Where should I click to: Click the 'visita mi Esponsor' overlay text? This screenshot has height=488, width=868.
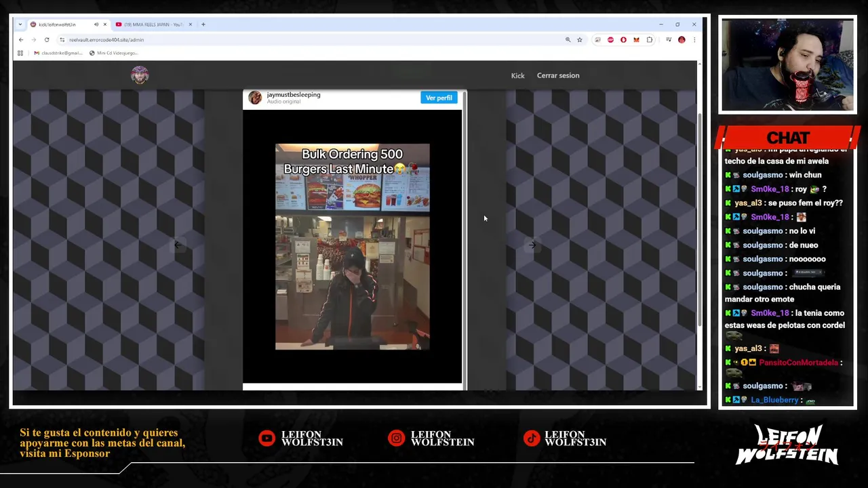pos(65,453)
